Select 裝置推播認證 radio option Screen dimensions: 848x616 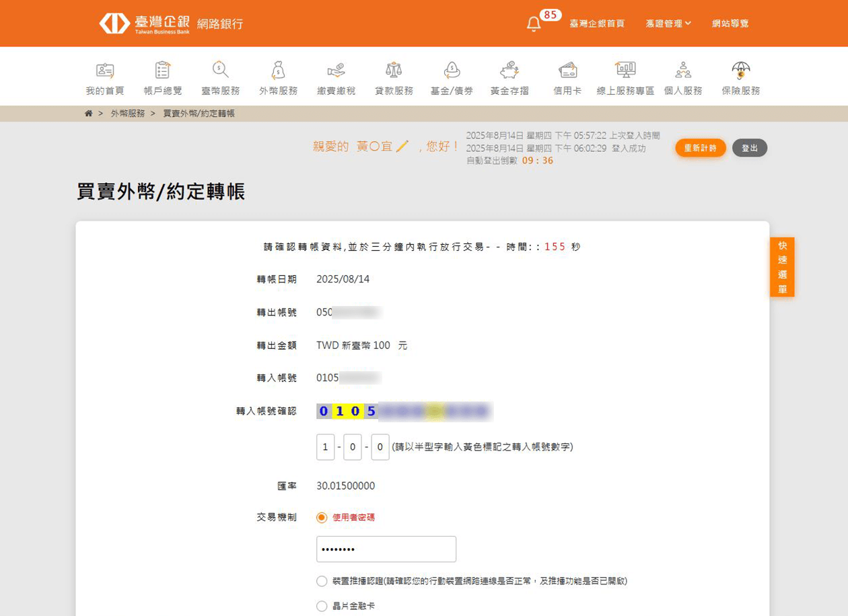click(x=322, y=581)
